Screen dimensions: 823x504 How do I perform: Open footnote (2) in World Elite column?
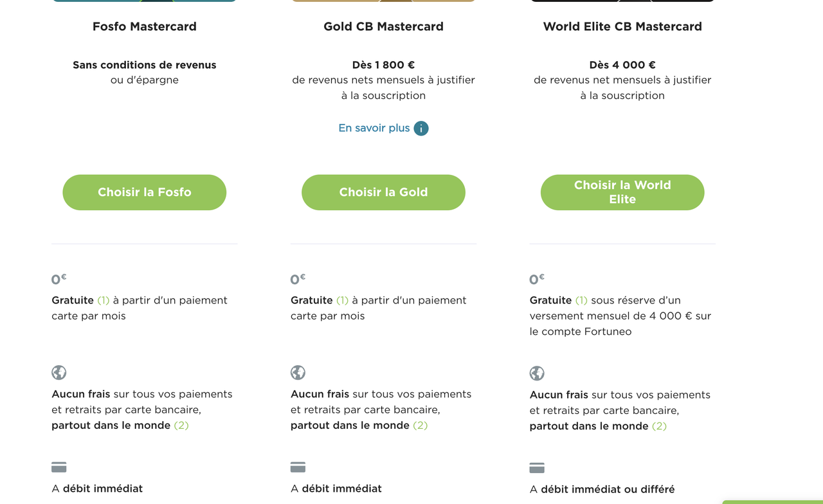point(660,426)
